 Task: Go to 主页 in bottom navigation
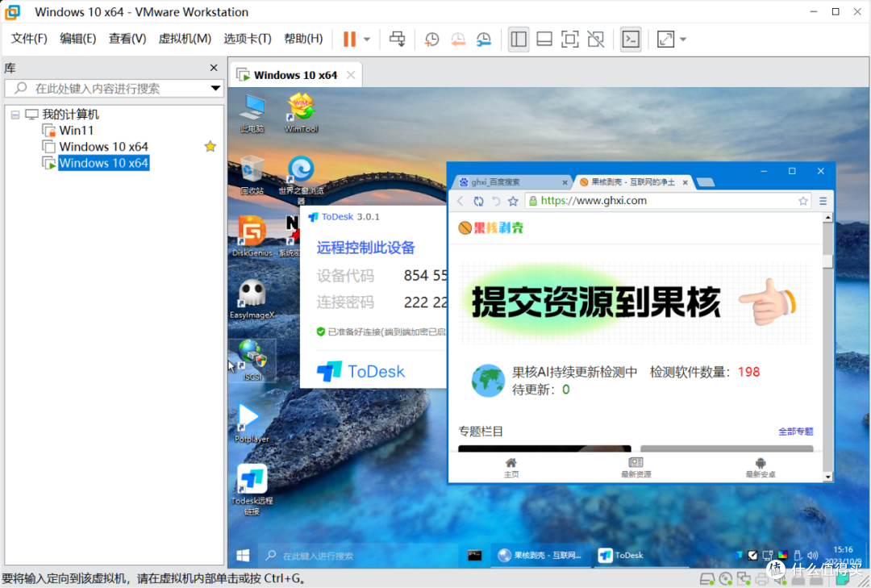coord(511,467)
